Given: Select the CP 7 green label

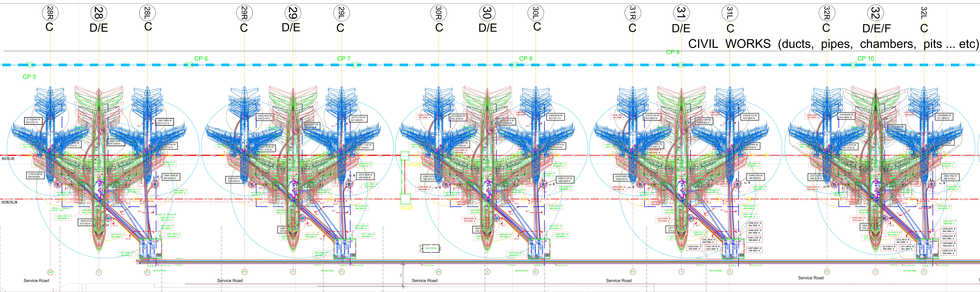Looking at the screenshot, I should coord(344,59).
